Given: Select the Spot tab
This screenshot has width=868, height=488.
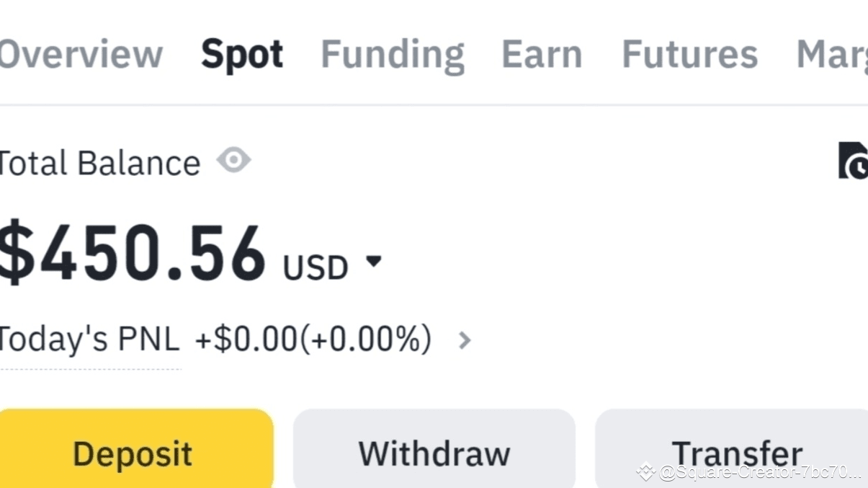Looking at the screenshot, I should (x=242, y=54).
